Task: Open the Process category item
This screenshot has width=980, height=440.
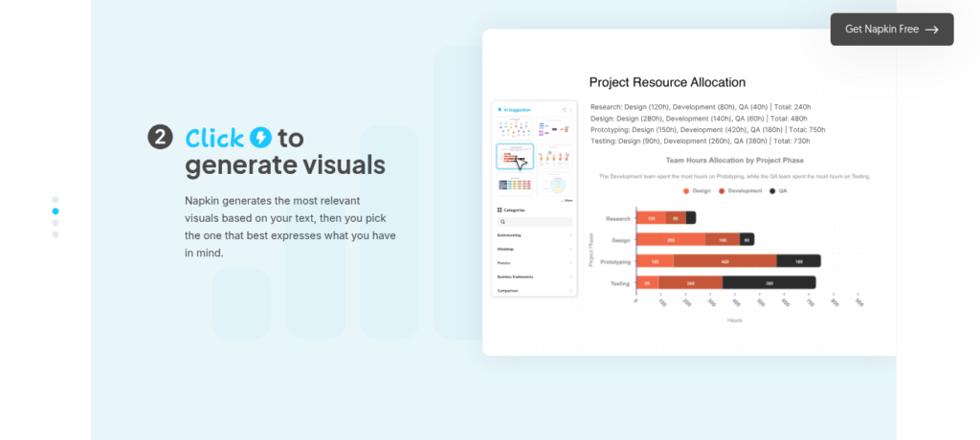Action: pyautogui.click(x=534, y=263)
